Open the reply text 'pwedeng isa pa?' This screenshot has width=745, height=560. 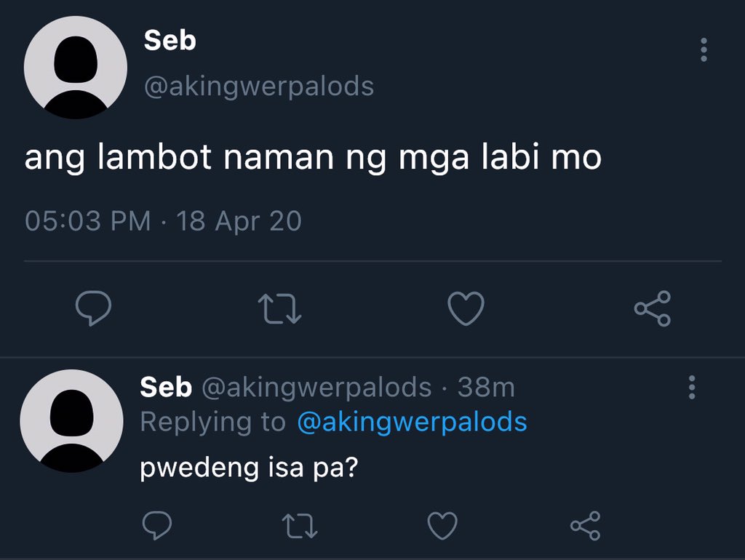pyautogui.click(x=249, y=468)
